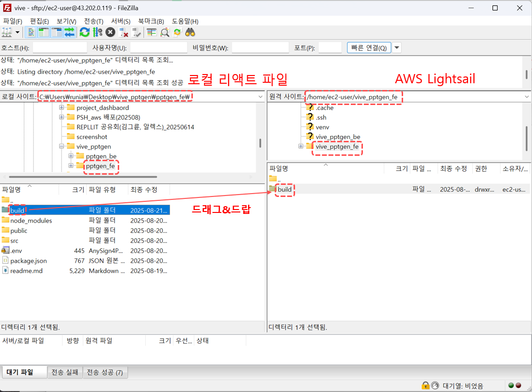Click the lock encryption status icon
The image size is (532, 392).
coord(425,385)
